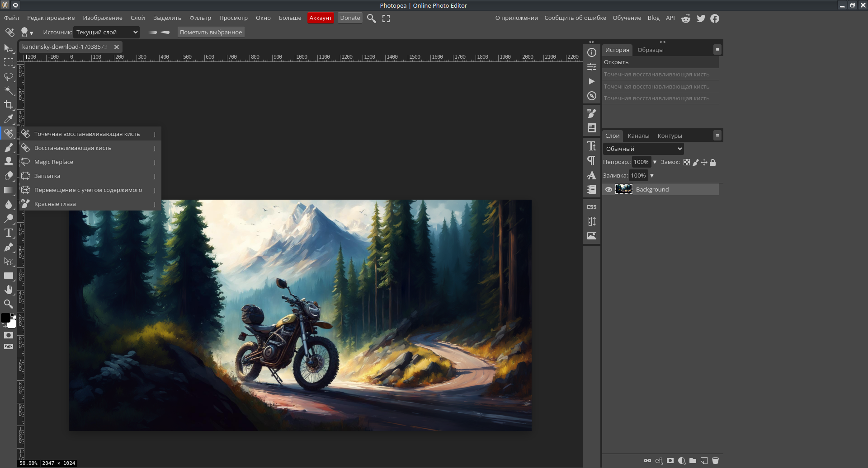Click the delete layer trash icon
868x468 pixels.
tap(715, 461)
